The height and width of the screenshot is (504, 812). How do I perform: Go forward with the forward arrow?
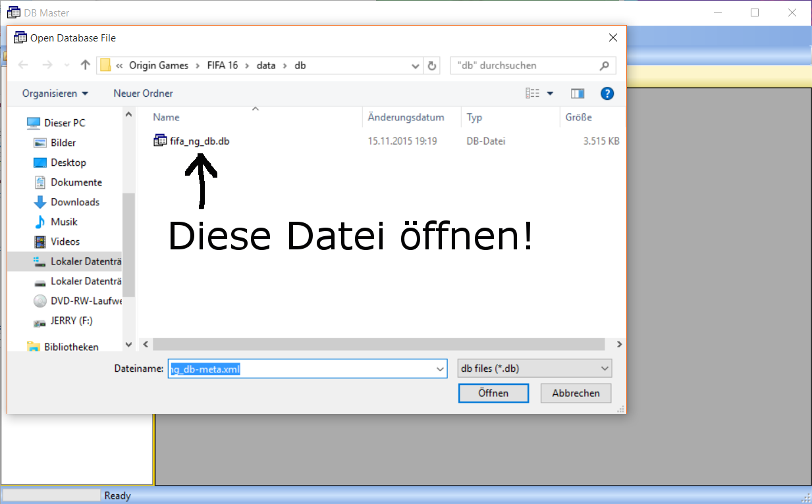47,65
